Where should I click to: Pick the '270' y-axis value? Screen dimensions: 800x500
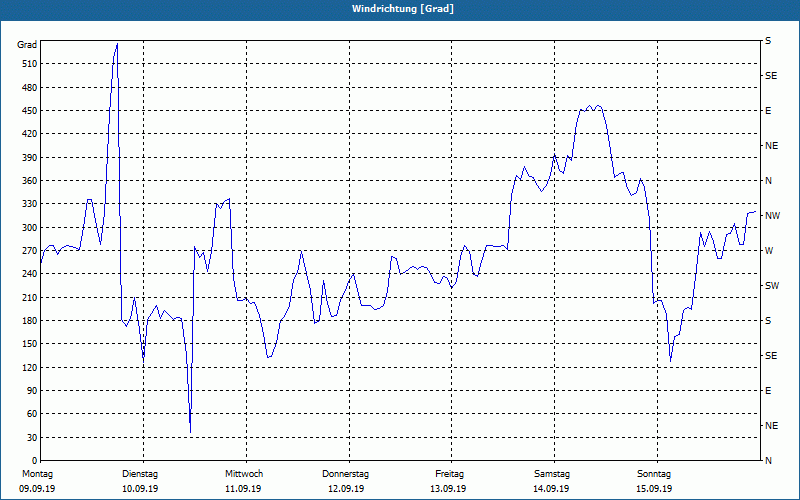tap(30, 251)
